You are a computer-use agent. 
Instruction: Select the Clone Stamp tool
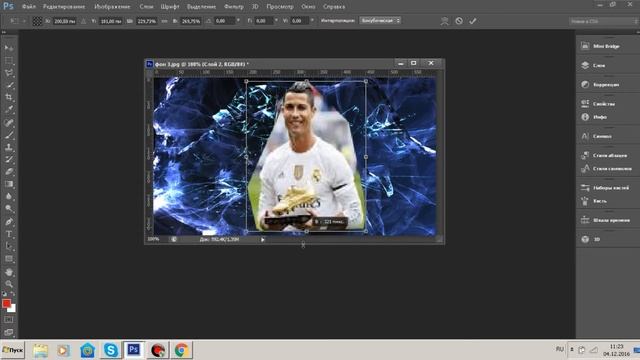pos(9,147)
